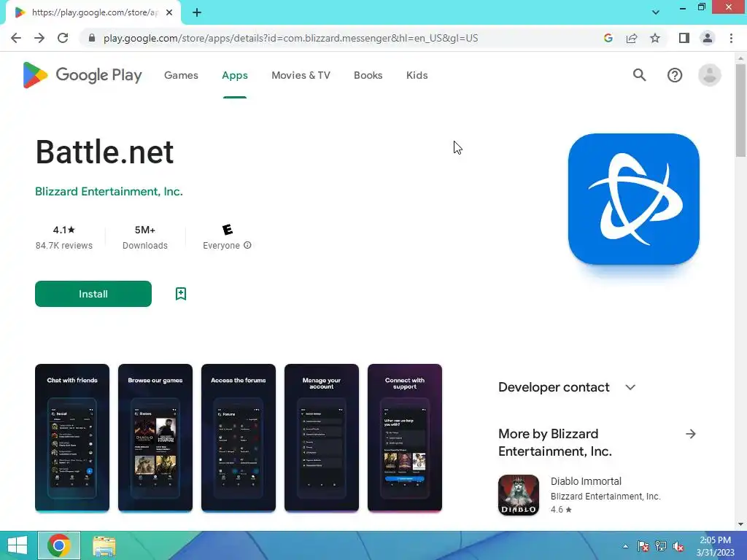Open the Manage your account screenshot
Image resolution: width=747 pixels, height=560 pixels.
click(x=322, y=438)
